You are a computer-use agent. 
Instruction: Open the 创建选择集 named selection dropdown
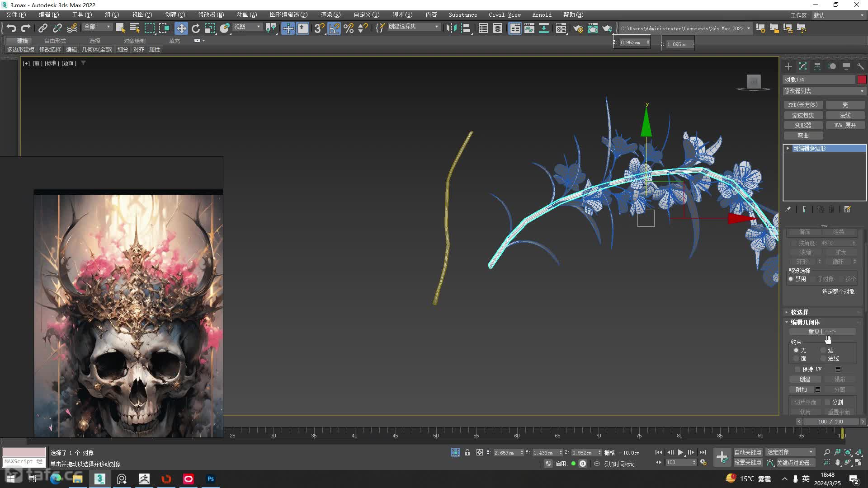click(x=414, y=27)
